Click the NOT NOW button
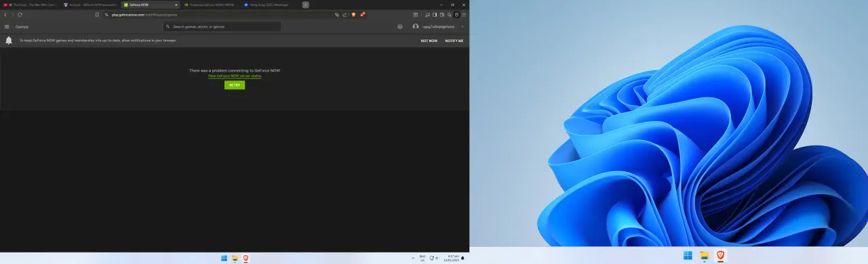The height and width of the screenshot is (264, 868). pos(429,41)
